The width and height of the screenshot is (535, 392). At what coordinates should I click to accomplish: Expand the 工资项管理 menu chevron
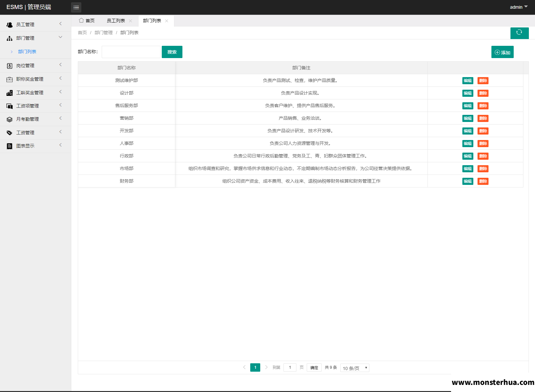click(60, 105)
